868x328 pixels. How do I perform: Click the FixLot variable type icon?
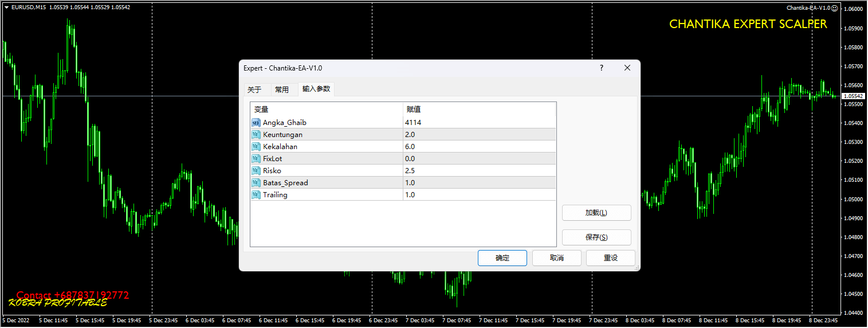coord(256,159)
